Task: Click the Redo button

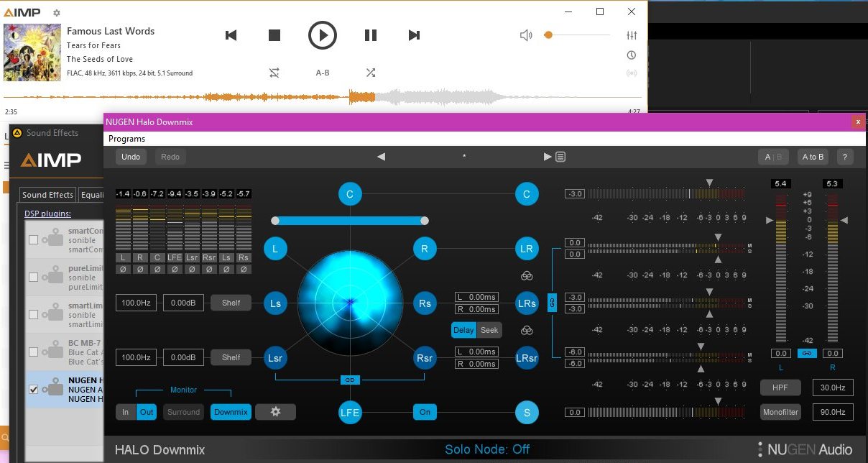Action: click(x=170, y=157)
